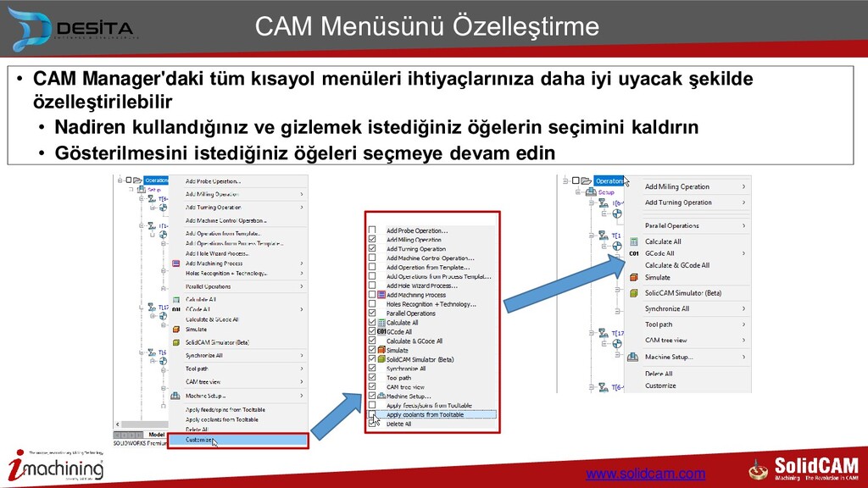868x488 pixels.
Task: Check Add Operation from Template checkbox
Action: (x=372, y=267)
